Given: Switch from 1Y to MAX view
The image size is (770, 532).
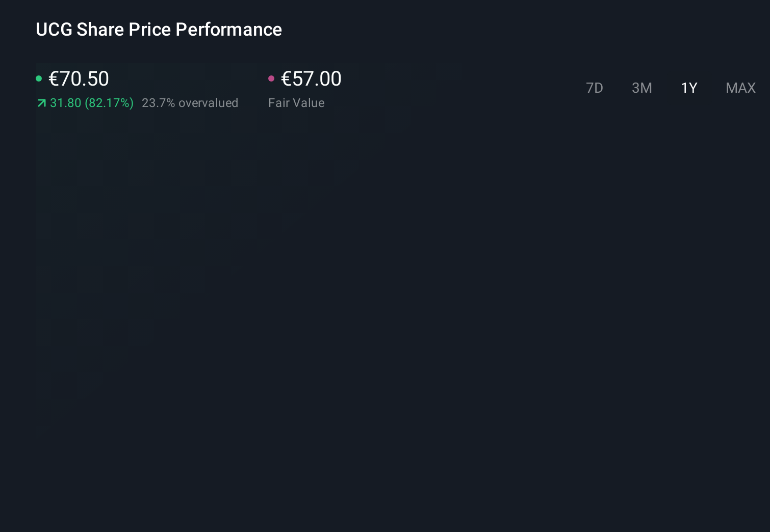Looking at the screenshot, I should (740, 88).
